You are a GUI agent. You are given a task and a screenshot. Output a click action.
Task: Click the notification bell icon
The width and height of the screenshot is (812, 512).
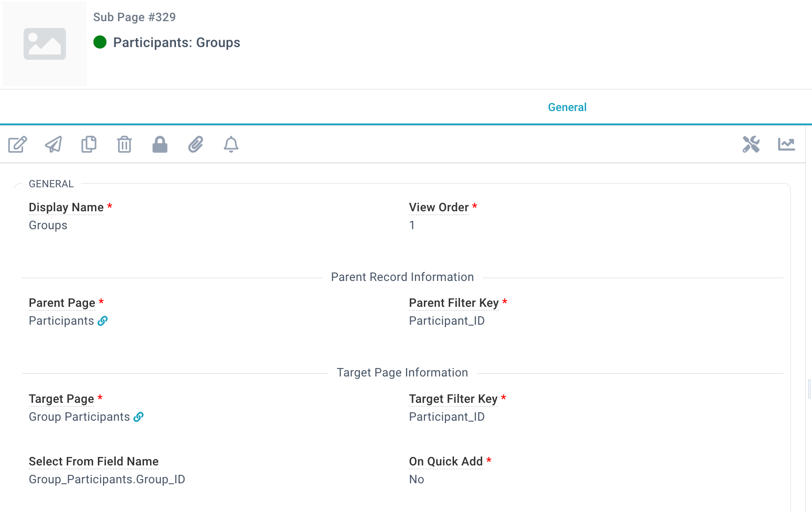click(231, 144)
